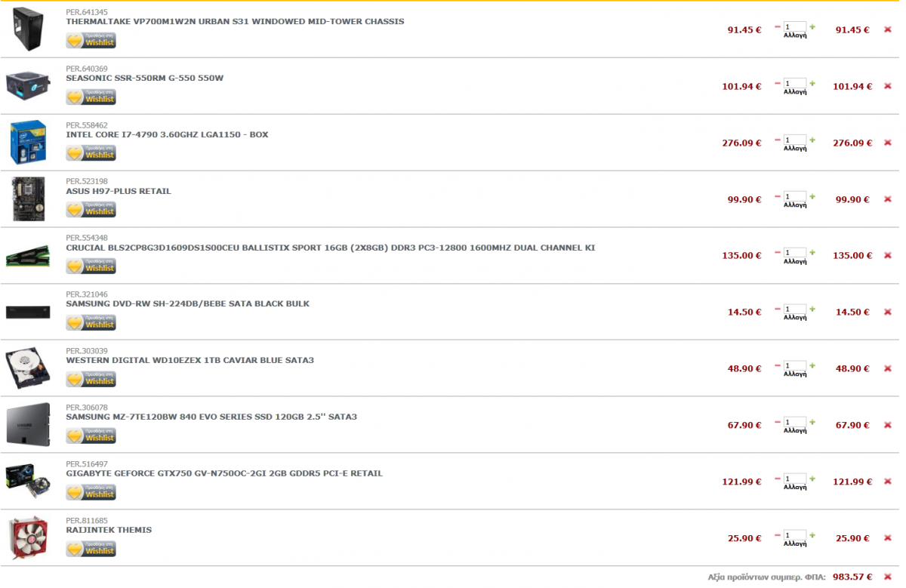Add the Raijintek Themis to the Wishlist
The height and width of the screenshot is (588, 906).
click(x=91, y=549)
